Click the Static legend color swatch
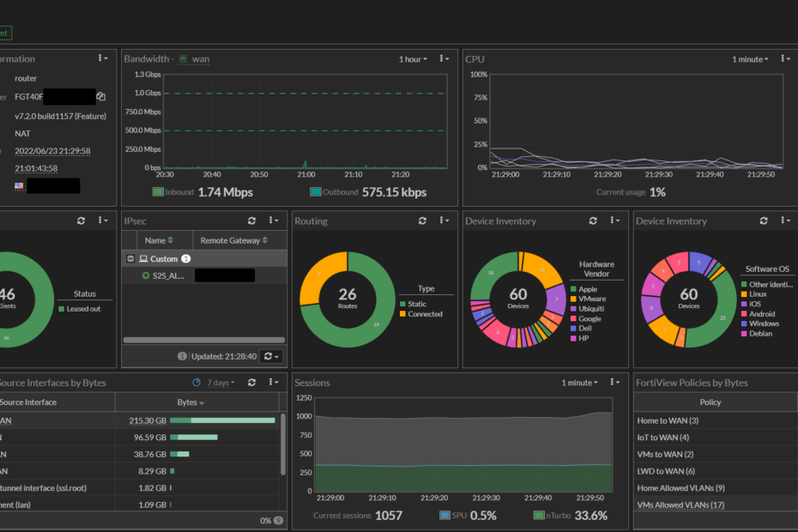Viewport: 798px width, 532px height. coord(403,304)
